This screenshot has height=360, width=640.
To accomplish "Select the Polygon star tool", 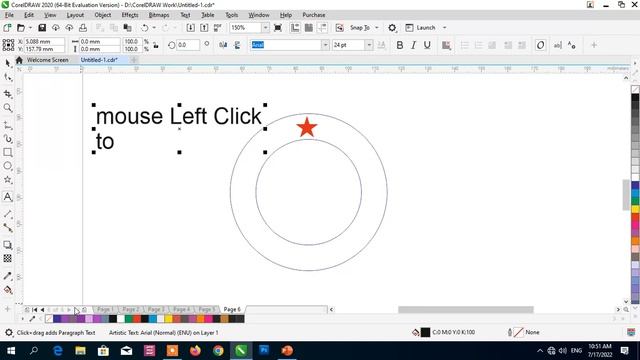I will coord(8,180).
